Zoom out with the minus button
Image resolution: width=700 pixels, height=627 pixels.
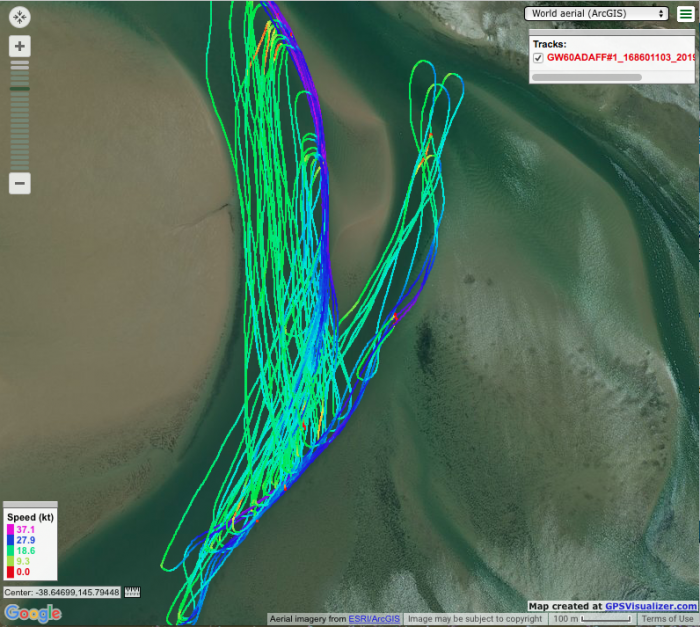(x=20, y=183)
